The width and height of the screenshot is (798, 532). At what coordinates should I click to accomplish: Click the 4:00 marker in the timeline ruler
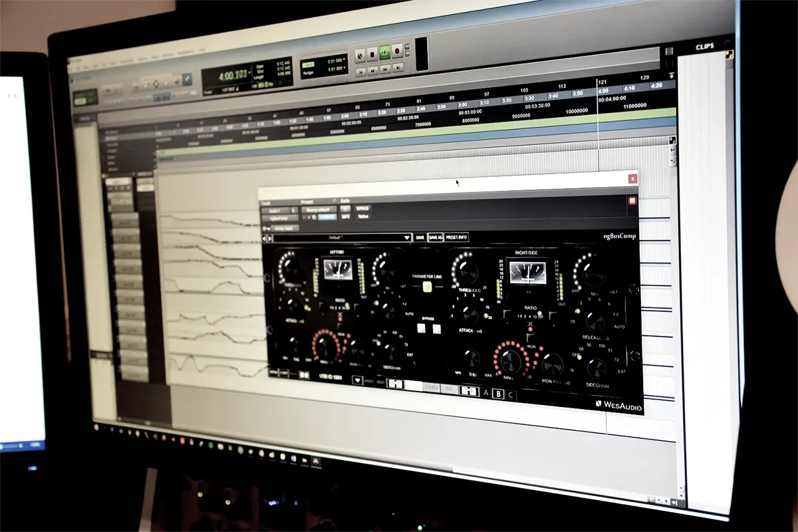pos(604,90)
